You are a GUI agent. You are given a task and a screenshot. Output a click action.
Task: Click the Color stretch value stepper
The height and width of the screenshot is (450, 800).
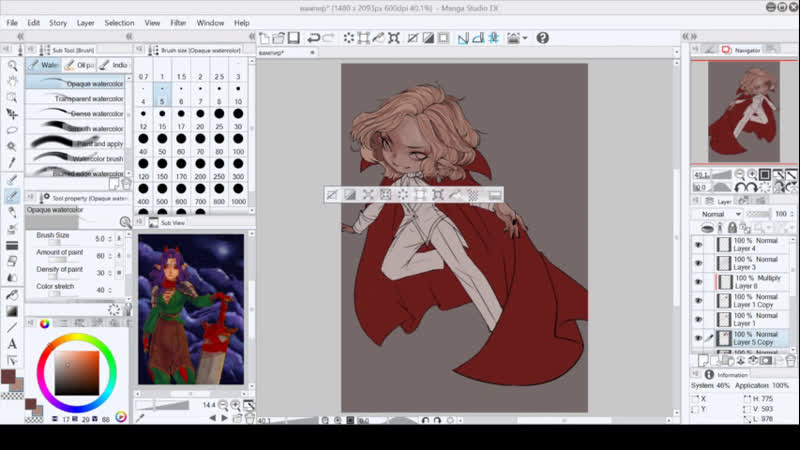(x=110, y=290)
